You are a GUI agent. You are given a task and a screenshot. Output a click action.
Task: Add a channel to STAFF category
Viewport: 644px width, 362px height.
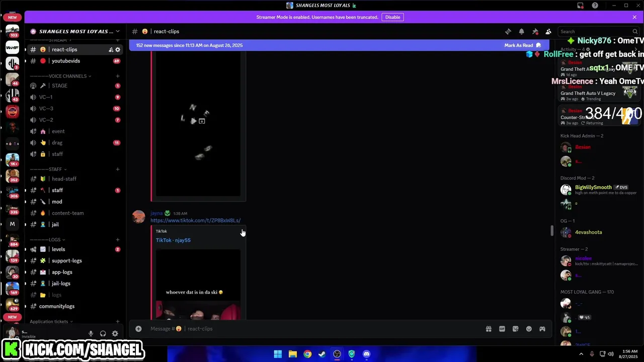[x=118, y=169]
